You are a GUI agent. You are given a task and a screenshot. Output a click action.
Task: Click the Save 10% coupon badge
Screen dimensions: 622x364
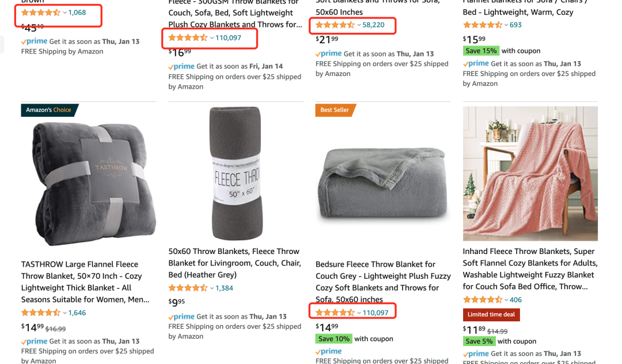(333, 339)
